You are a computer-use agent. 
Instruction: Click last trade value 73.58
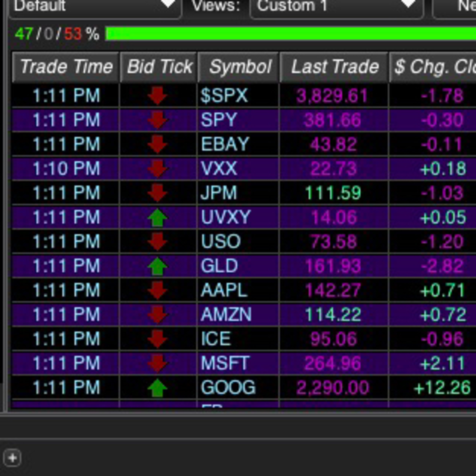tap(334, 242)
